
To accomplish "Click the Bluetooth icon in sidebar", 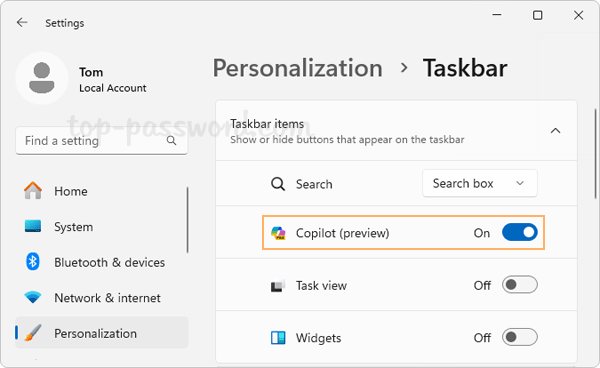I will [33, 262].
